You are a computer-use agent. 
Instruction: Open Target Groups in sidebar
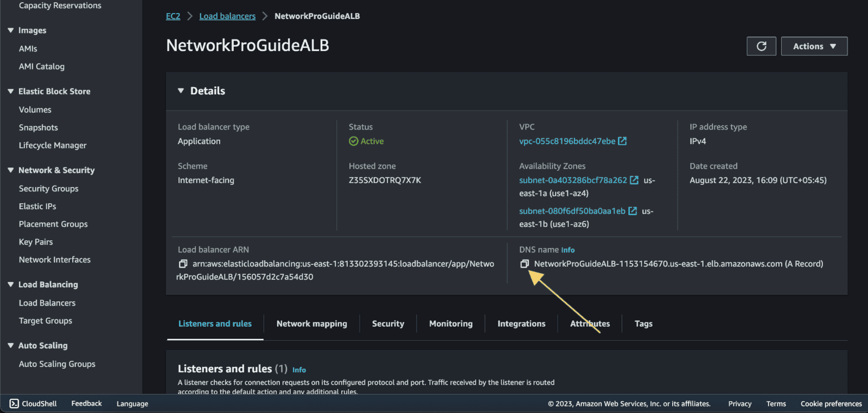click(46, 321)
